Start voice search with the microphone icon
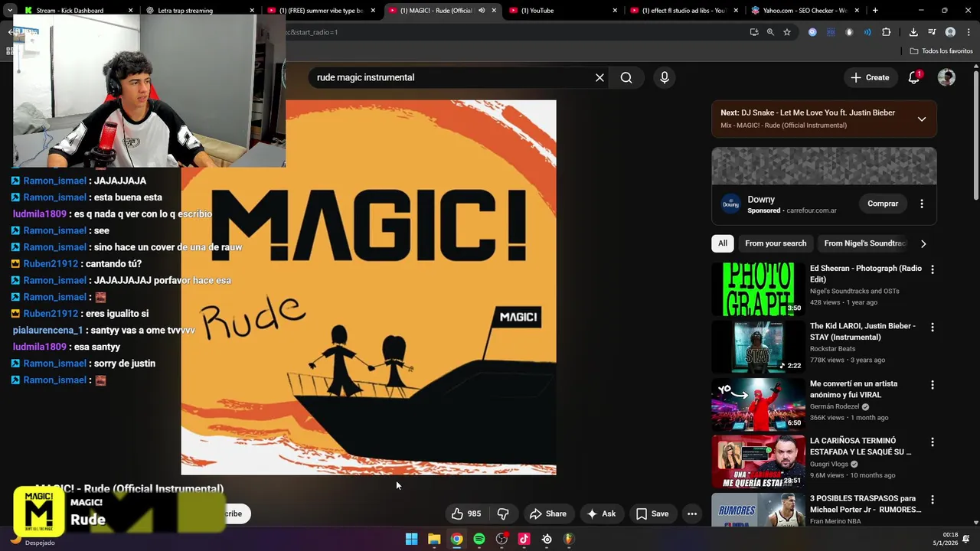980x551 pixels. [x=665, y=77]
